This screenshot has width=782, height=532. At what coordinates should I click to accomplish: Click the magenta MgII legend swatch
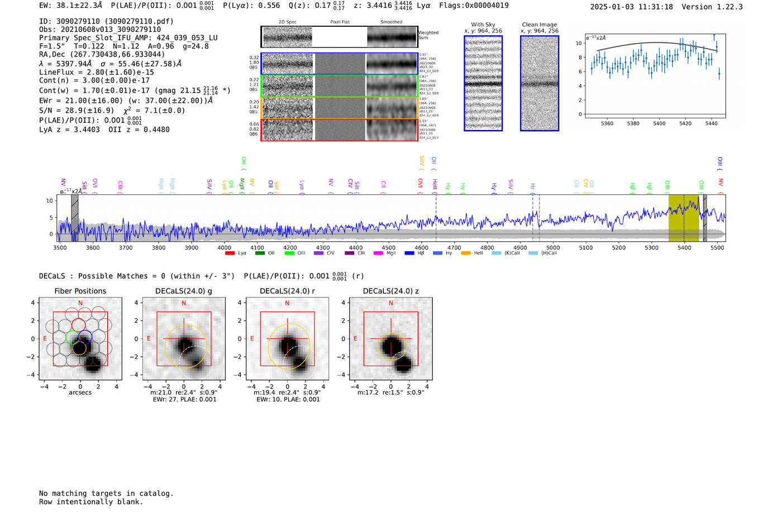click(379, 253)
